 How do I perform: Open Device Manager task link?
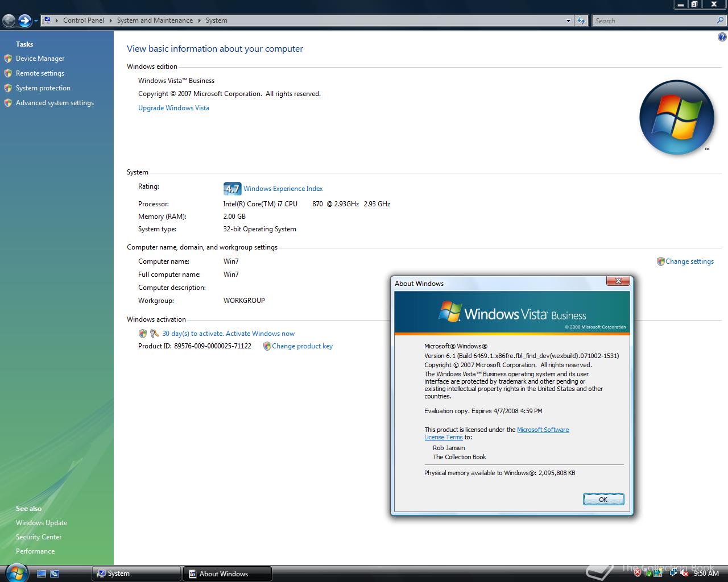[40, 59]
